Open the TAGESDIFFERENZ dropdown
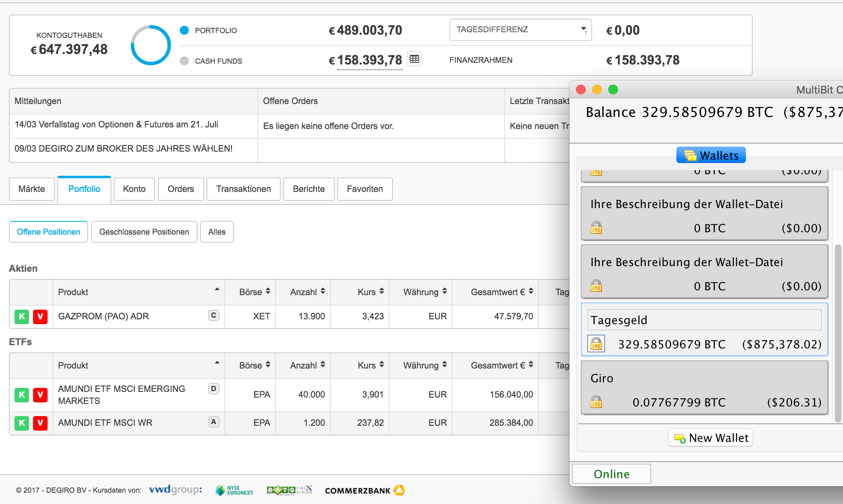Screen dimensions: 843x504 coord(520,30)
